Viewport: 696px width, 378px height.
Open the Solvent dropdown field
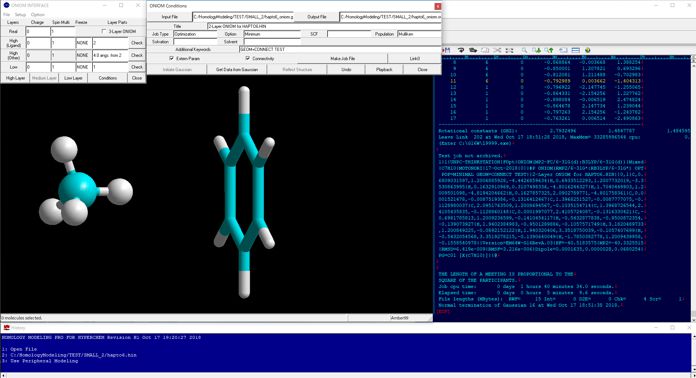click(x=272, y=42)
